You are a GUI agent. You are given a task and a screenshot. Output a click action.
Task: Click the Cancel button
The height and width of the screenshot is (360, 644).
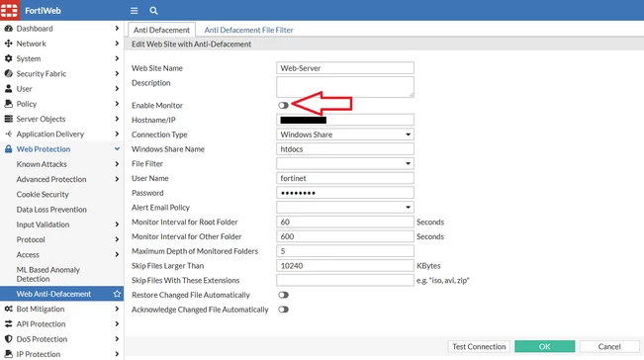[x=609, y=346]
